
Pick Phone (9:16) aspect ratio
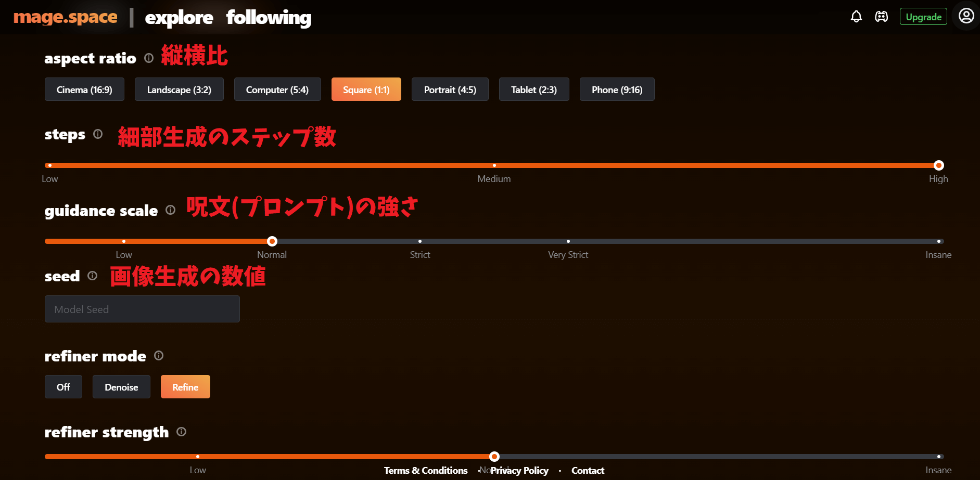pos(617,89)
